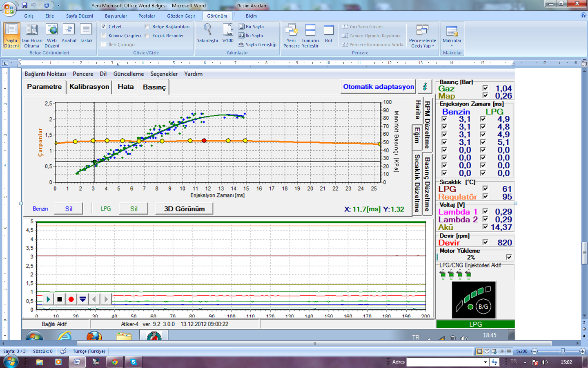Click the 3D Görünüm button in the picture
588x368 pixels.
click(184, 209)
